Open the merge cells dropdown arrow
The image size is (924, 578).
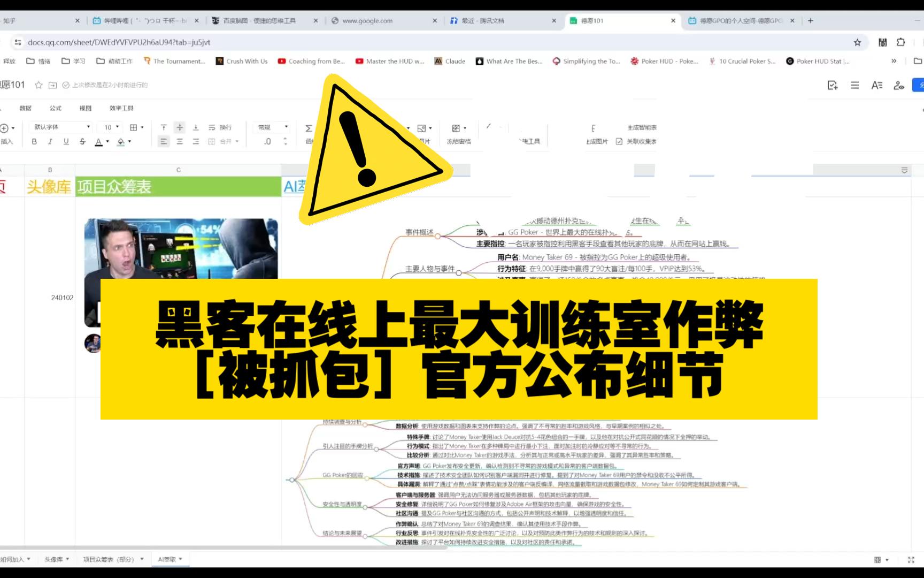(x=237, y=142)
